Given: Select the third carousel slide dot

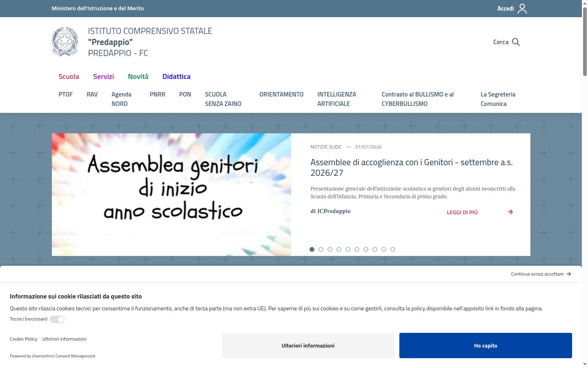Looking at the screenshot, I should 330,249.
